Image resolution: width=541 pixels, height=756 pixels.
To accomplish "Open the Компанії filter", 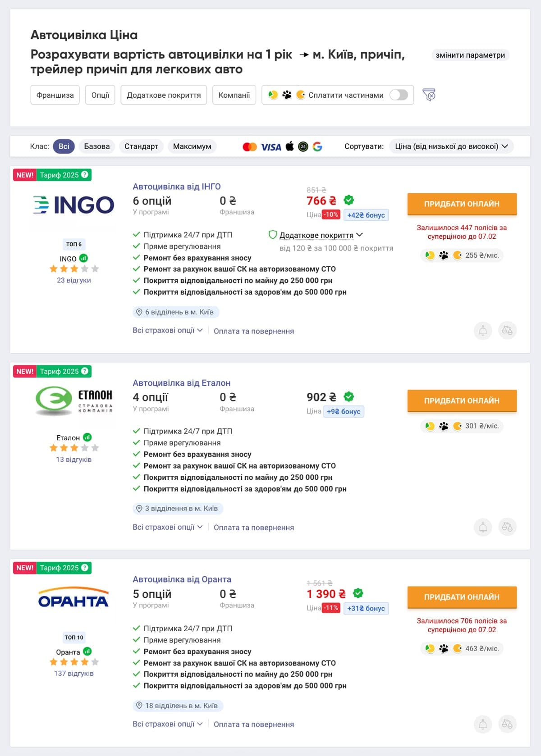I will point(234,95).
